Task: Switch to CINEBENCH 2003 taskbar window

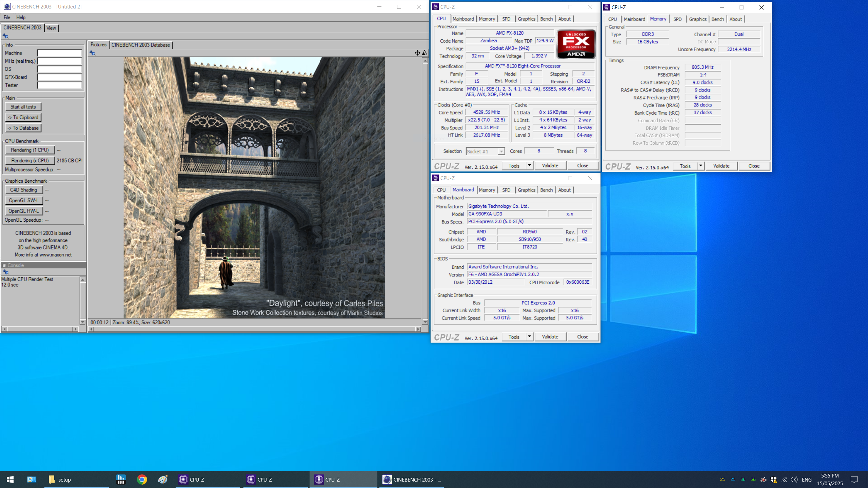Action: pyautogui.click(x=411, y=480)
